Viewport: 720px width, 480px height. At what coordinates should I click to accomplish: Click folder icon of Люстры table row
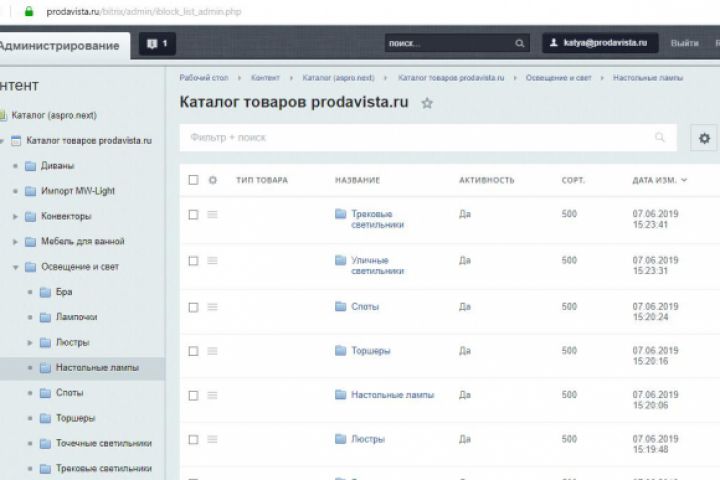coord(340,439)
